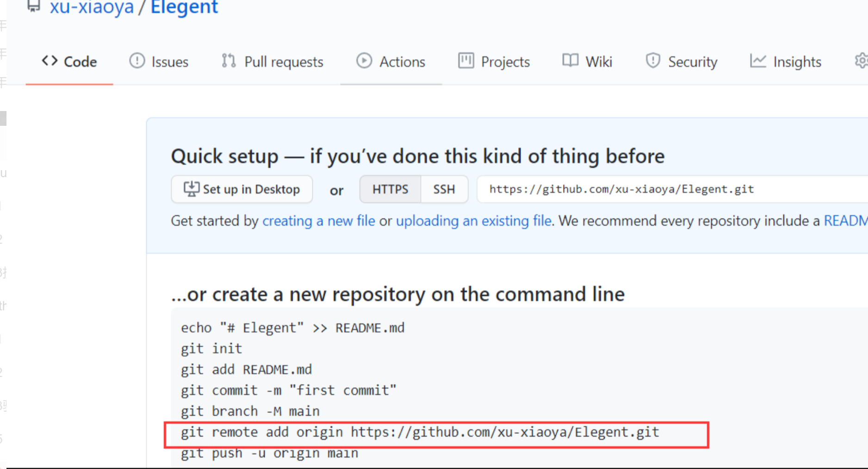This screenshot has width=868, height=469.
Task: Open the Insights tab
Action: [x=785, y=62]
